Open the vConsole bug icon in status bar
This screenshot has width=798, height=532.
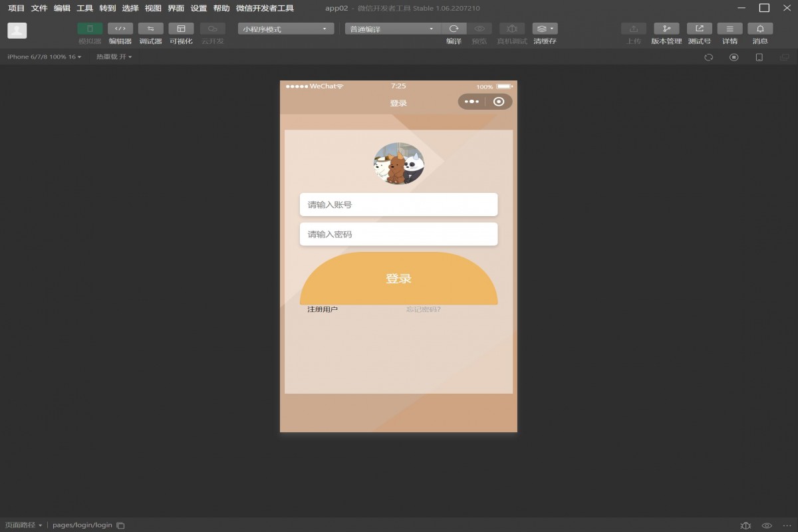click(x=743, y=525)
